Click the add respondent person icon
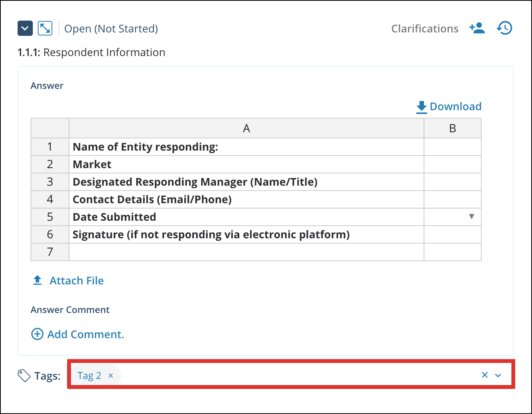The height and width of the screenshot is (414, 532). pyautogui.click(x=477, y=28)
